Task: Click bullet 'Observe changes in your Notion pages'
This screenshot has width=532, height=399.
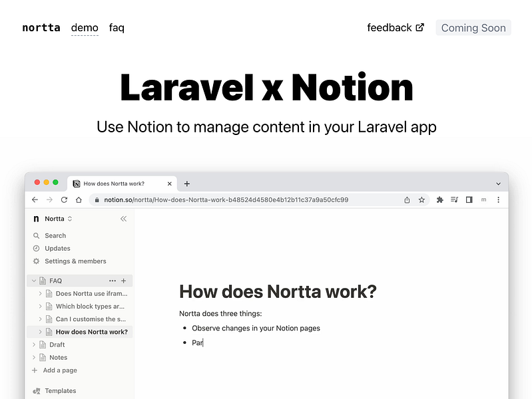Action: (256, 328)
